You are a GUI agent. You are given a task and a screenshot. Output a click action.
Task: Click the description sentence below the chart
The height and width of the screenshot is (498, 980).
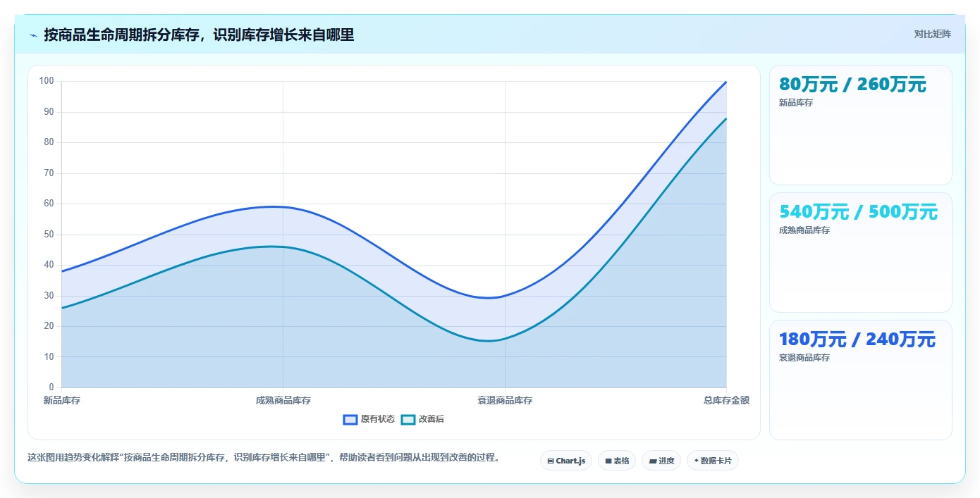pyautogui.click(x=265, y=457)
